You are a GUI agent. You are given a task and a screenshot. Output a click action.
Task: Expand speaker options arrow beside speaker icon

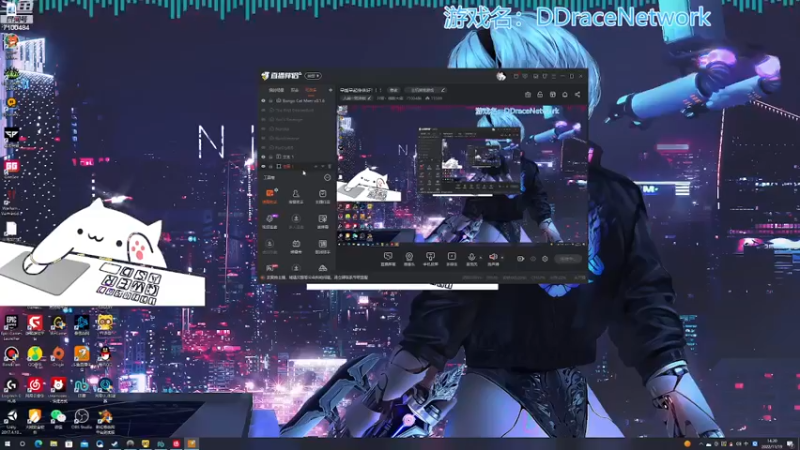tap(502, 258)
